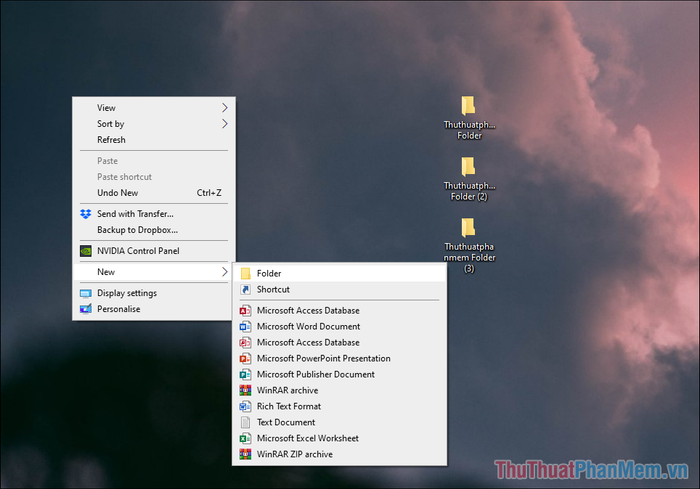Click the greyed-out Paste entry
The image size is (700, 489).
pyautogui.click(x=154, y=161)
